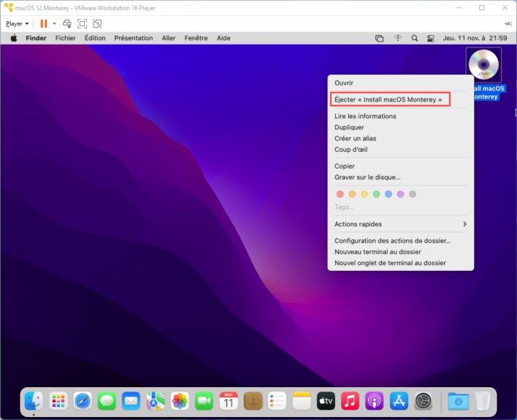Open Launchpad from the Dock
This screenshot has width=517, height=420.
pos(58,401)
